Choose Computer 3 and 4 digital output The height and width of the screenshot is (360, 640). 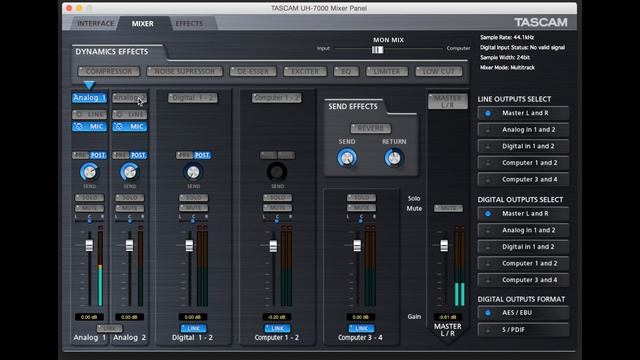[523, 280]
